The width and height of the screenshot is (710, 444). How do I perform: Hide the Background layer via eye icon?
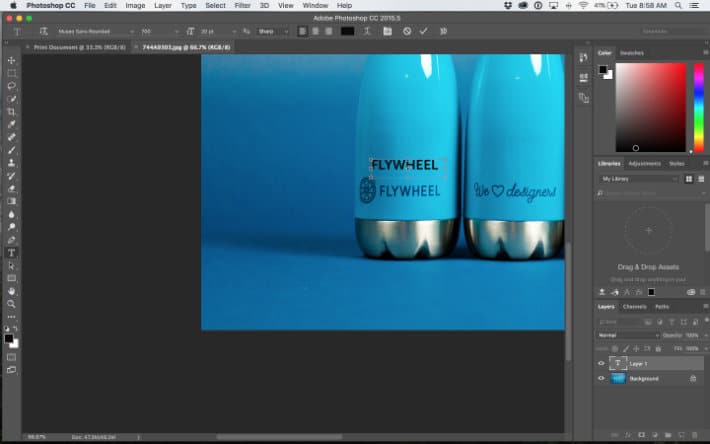click(x=601, y=378)
